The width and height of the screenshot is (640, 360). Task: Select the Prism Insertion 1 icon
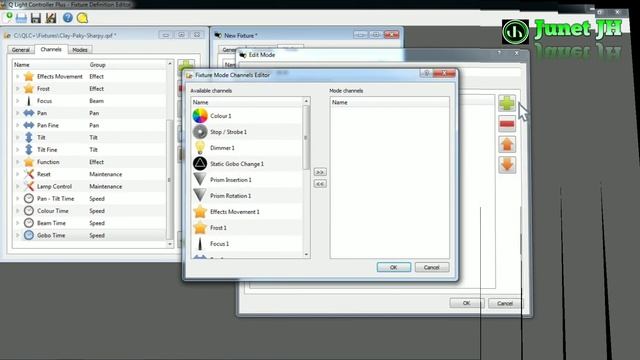(x=200, y=180)
